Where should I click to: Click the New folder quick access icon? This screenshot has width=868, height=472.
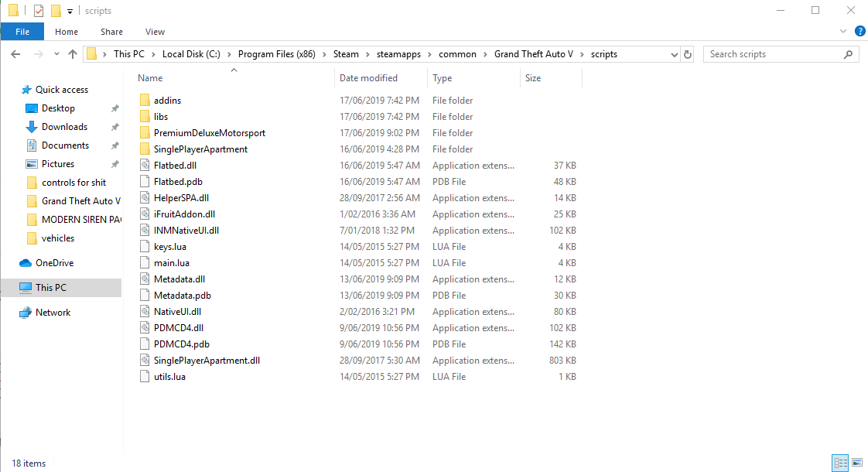pos(56,11)
